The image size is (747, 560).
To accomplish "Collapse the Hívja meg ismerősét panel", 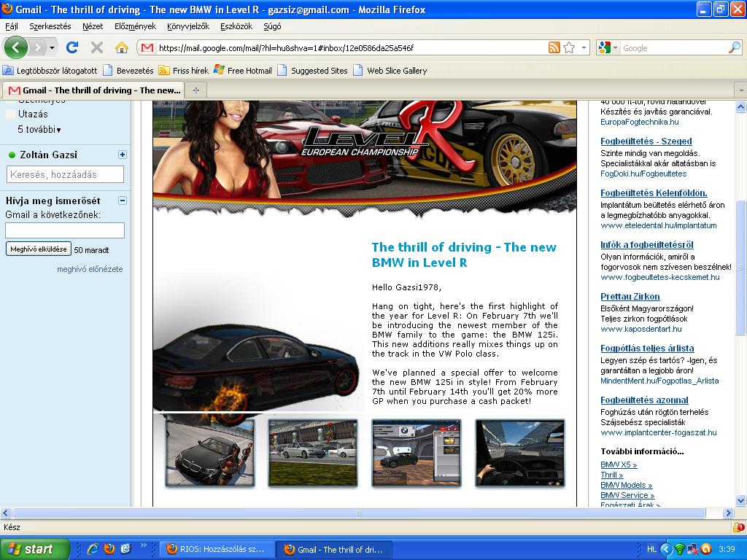I will (123, 201).
